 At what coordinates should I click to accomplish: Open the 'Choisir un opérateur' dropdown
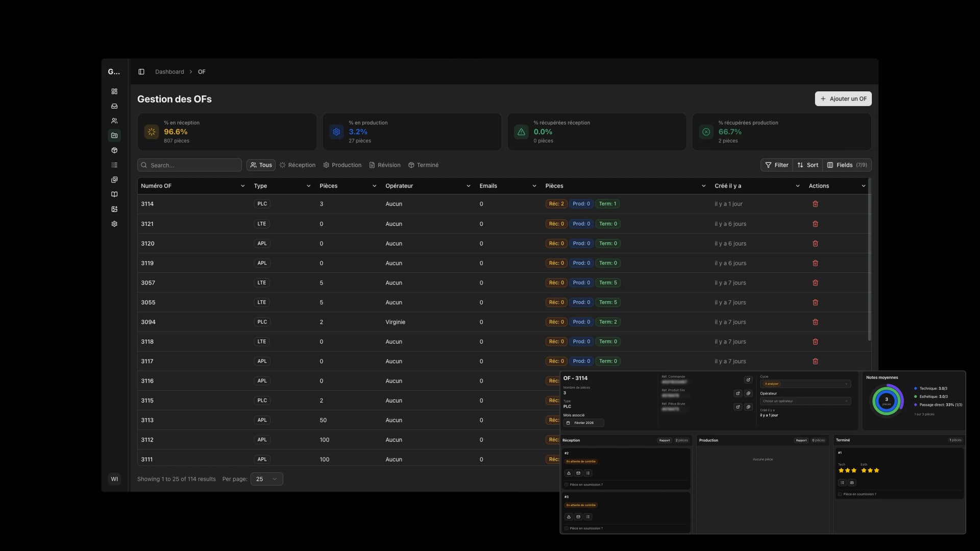pyautogui.click(x=805, y=401)
